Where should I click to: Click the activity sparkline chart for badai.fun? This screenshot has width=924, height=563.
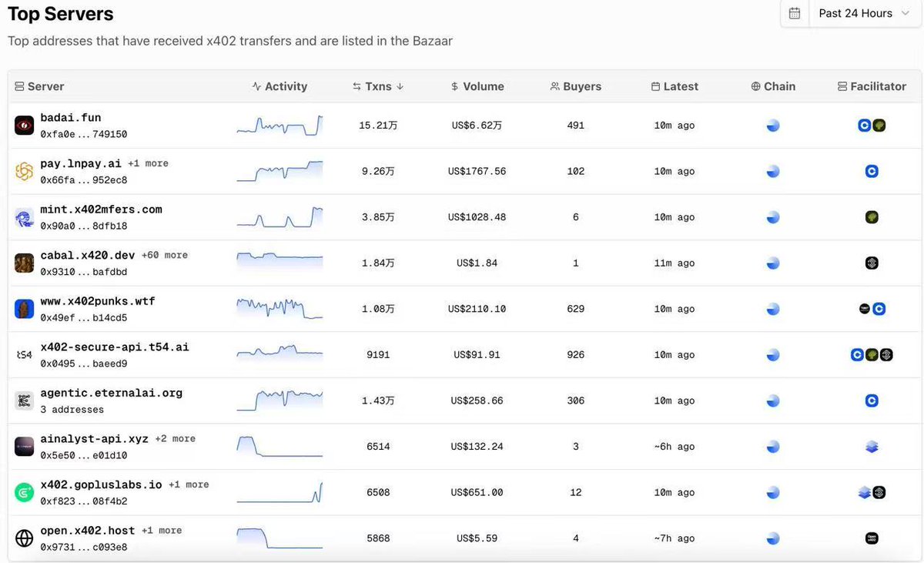280,126
